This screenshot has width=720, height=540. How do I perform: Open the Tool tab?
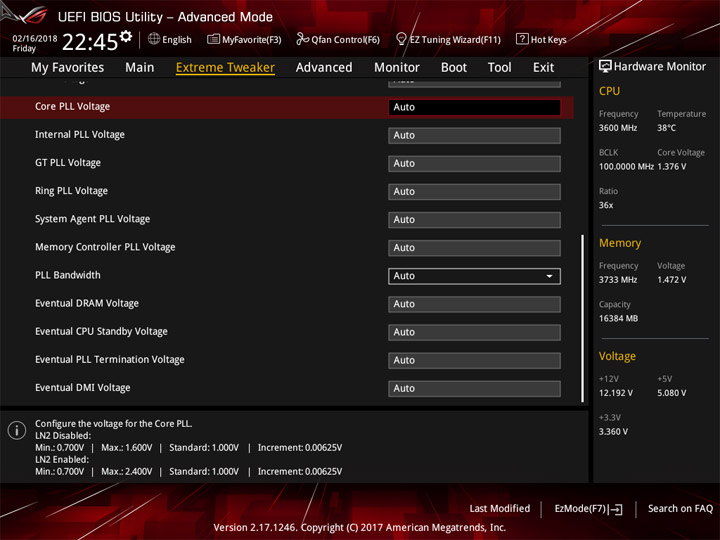[x=500, y=68]
